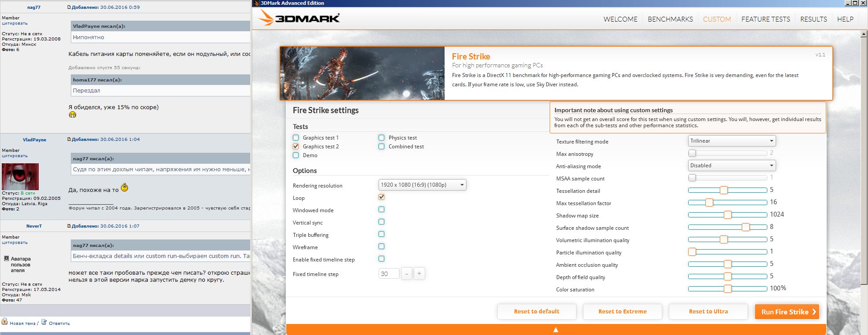Go to FEATURE TESTS tab

point(766,19)
